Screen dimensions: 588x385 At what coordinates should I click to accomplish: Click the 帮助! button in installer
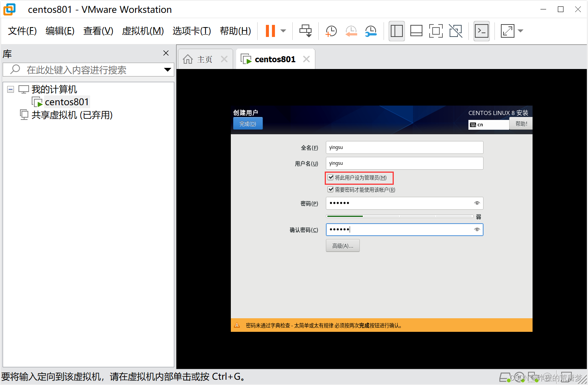tap(521, 124)
